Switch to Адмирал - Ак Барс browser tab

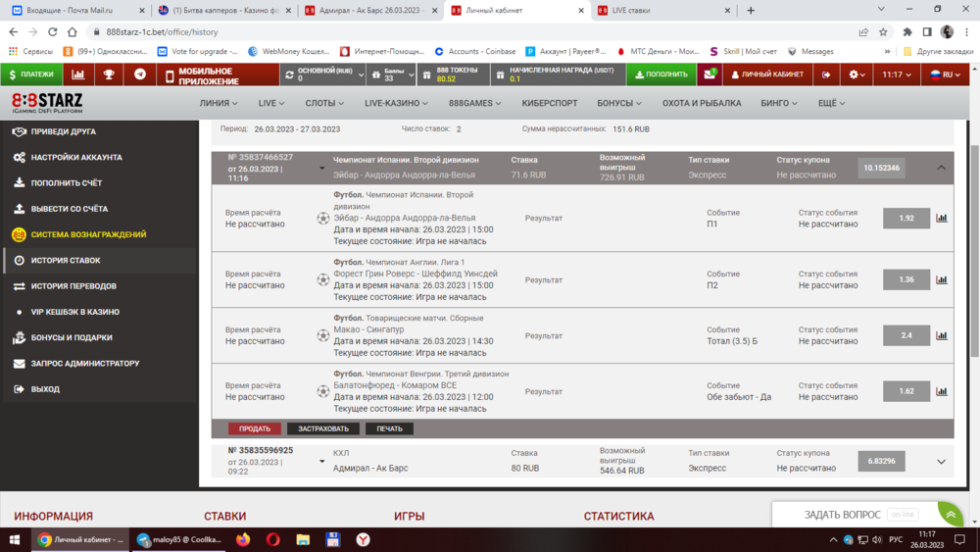coord(371,10)
